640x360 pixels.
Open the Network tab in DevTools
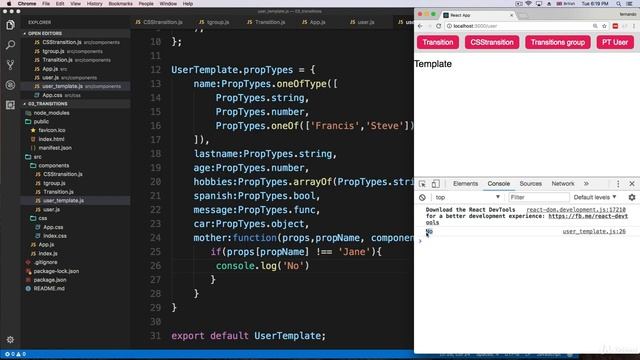[563, 184]
